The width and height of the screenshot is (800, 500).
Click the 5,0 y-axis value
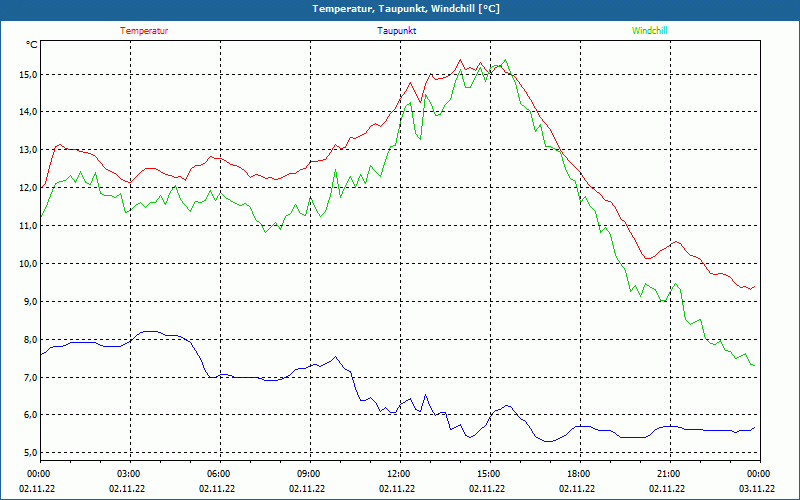tap(31, 453)
